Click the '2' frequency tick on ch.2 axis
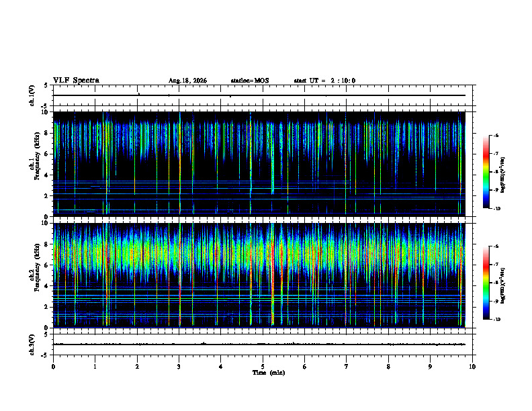The width and height of the screenshot is (532, 411). tap(46, 307)
